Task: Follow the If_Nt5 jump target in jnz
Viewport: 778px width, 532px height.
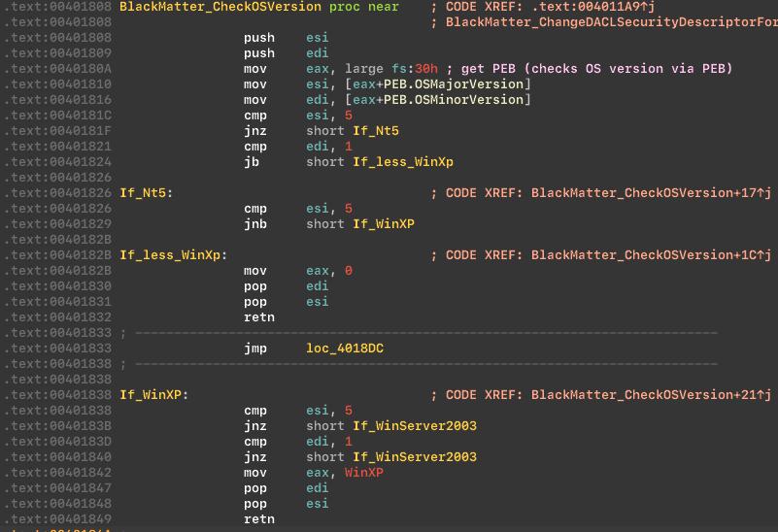Action: pyautogui.click(x=376, y=131)
